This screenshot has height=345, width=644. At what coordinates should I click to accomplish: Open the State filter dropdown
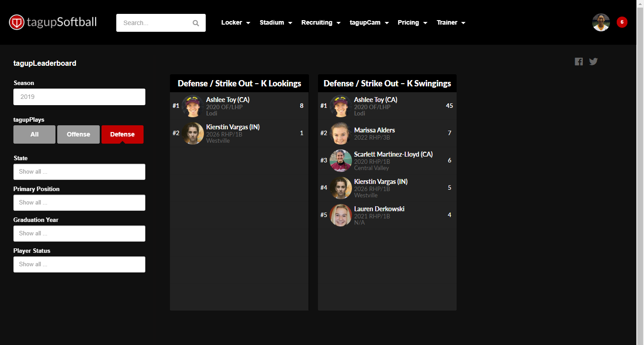(x=79, y=172)
